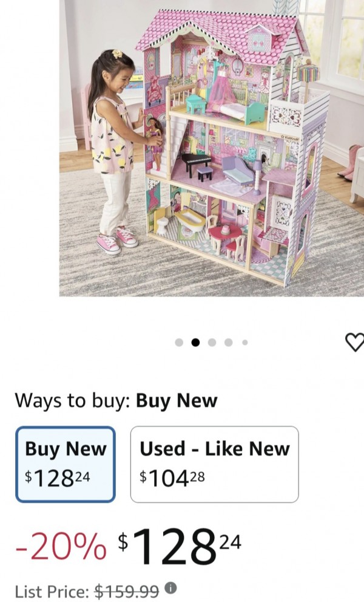
Task: Open the List Price info icon
Action: tap(170, 587)
